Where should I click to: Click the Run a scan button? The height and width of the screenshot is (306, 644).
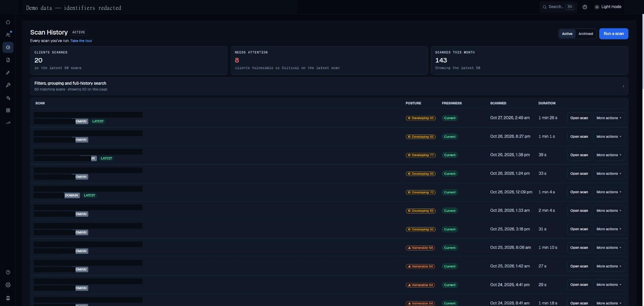[x=614, y=34]
